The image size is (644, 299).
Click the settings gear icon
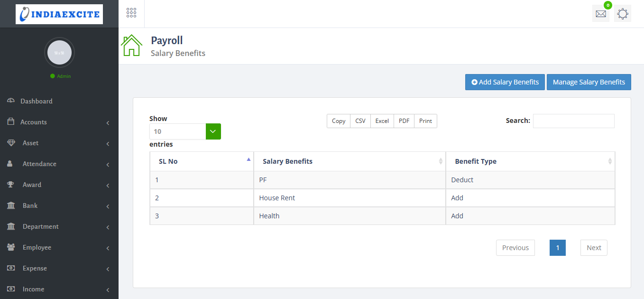[x=623, y=14]
